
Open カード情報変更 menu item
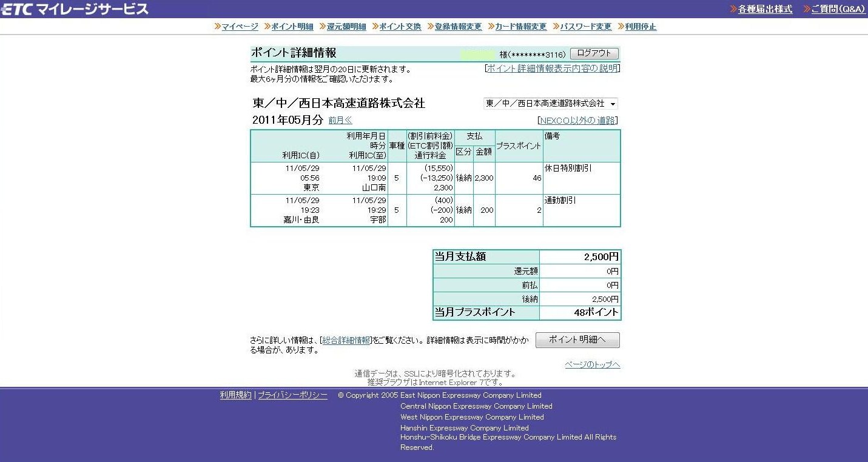520,27
